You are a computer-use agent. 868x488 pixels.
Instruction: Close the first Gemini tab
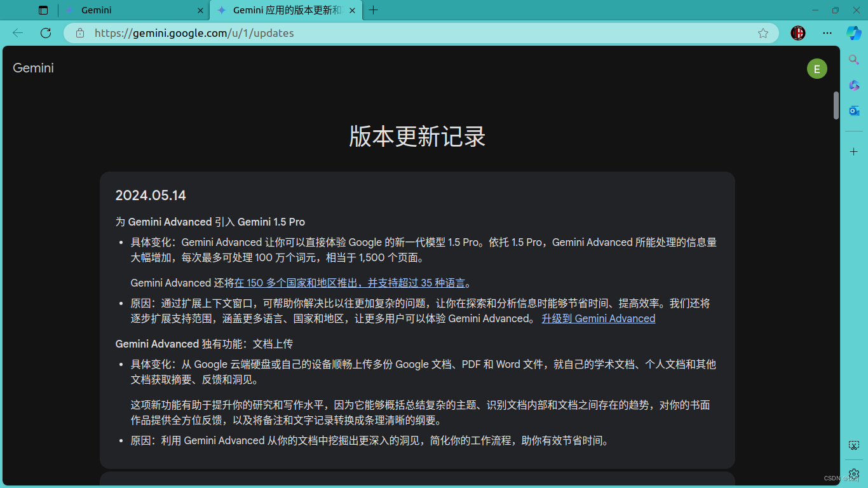(x=200, y=10)
